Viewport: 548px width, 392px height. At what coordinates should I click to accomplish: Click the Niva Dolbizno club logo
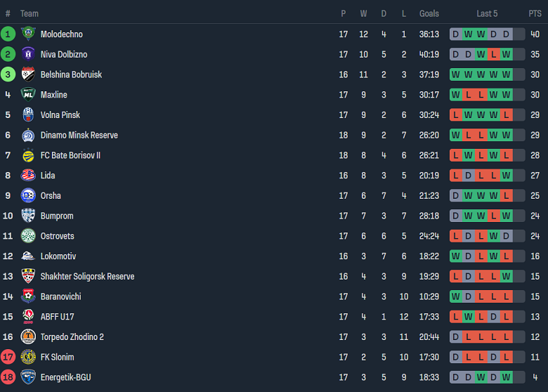28,54
